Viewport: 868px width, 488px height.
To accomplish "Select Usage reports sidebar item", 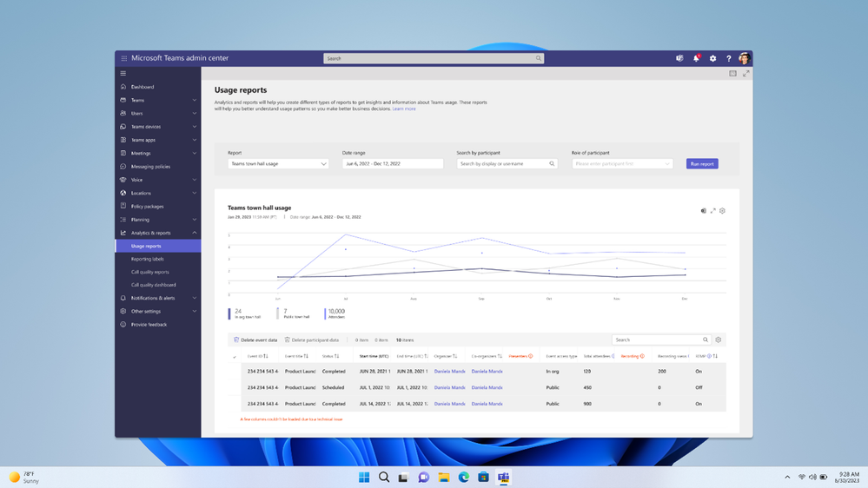I will coord(158,246).
